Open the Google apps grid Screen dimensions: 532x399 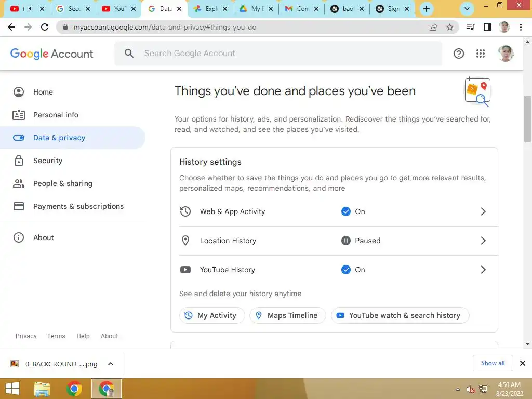[480, 54]
